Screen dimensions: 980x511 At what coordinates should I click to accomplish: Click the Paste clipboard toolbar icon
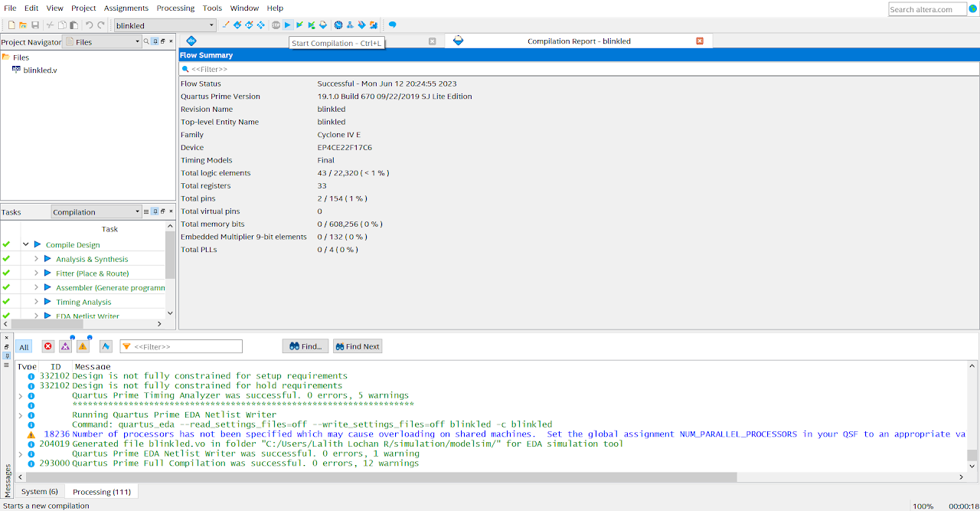[73, 25]
